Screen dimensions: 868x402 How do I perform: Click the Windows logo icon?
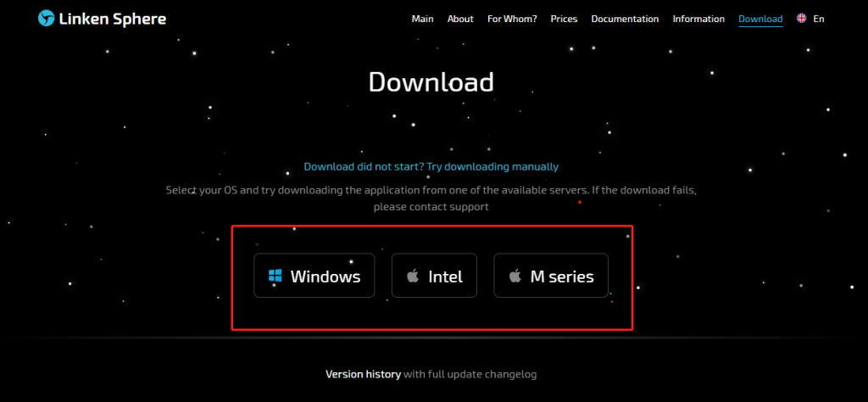click(x=275, y=276)
